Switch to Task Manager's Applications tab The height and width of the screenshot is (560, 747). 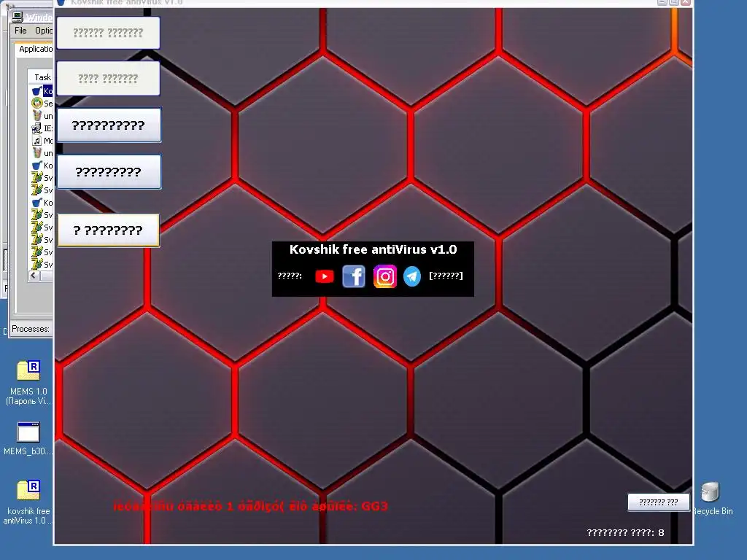35,49
